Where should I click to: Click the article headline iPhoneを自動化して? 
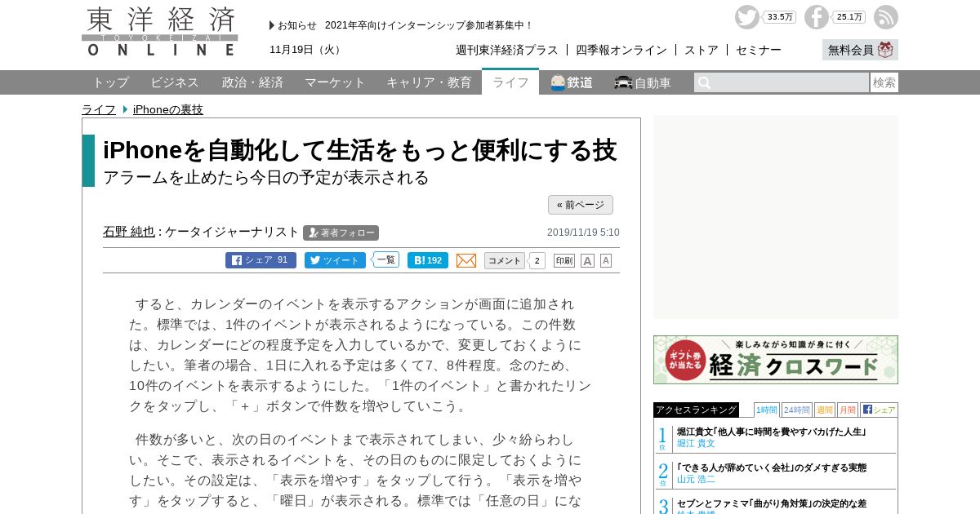pyautogui.click(x=359, y=150)
